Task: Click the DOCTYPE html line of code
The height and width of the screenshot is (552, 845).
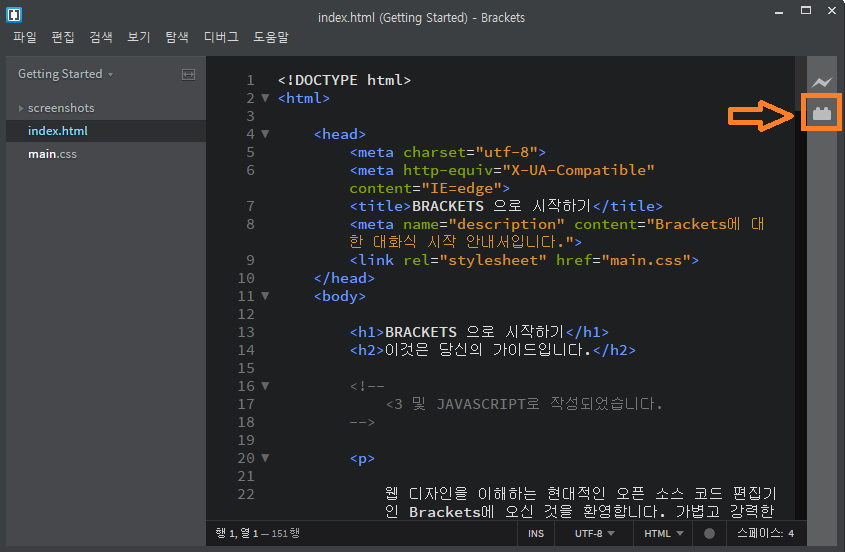Action: coord(344,80)
